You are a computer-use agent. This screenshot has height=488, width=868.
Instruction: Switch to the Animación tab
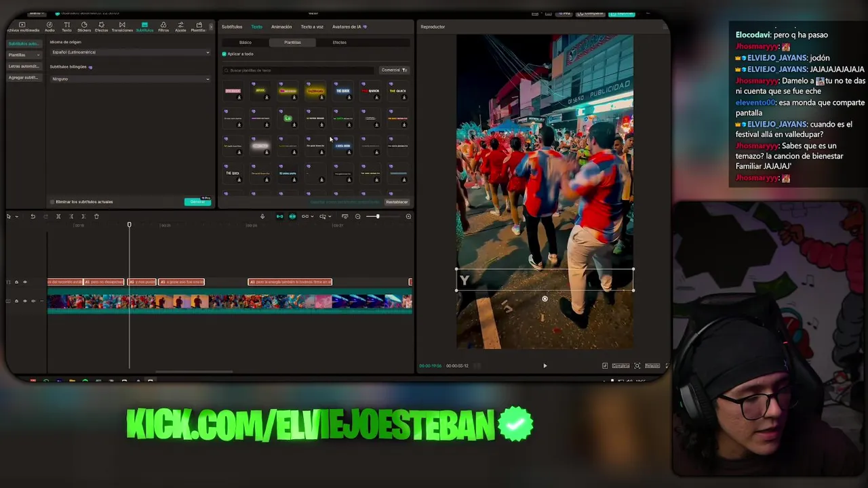pos(281,26)
